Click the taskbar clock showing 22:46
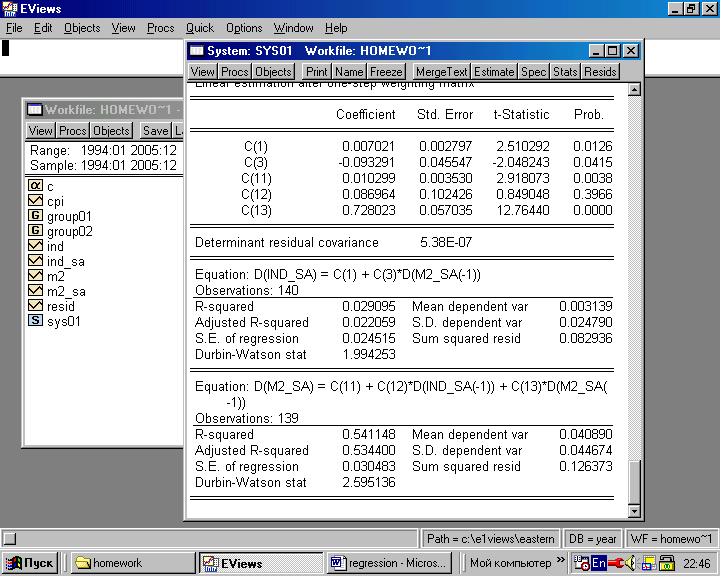Image resolution: width=720 pixels, height=576 pixels. coord(696,563)
